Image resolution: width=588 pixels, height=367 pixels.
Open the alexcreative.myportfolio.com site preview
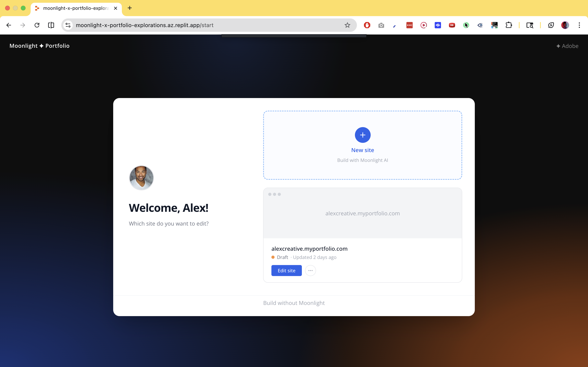362,213
